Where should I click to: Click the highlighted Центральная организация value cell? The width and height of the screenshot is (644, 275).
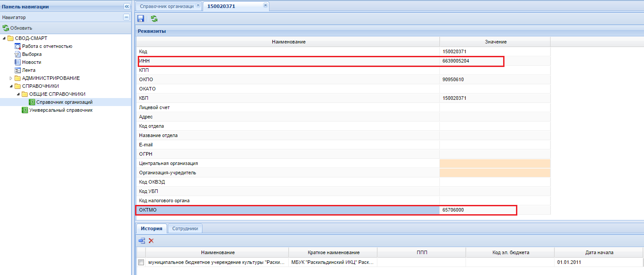(495, 163)
